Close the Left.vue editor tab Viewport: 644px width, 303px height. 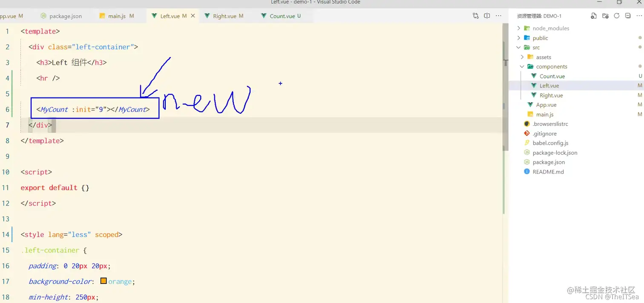pyautogui.click(x=193, y=16)
